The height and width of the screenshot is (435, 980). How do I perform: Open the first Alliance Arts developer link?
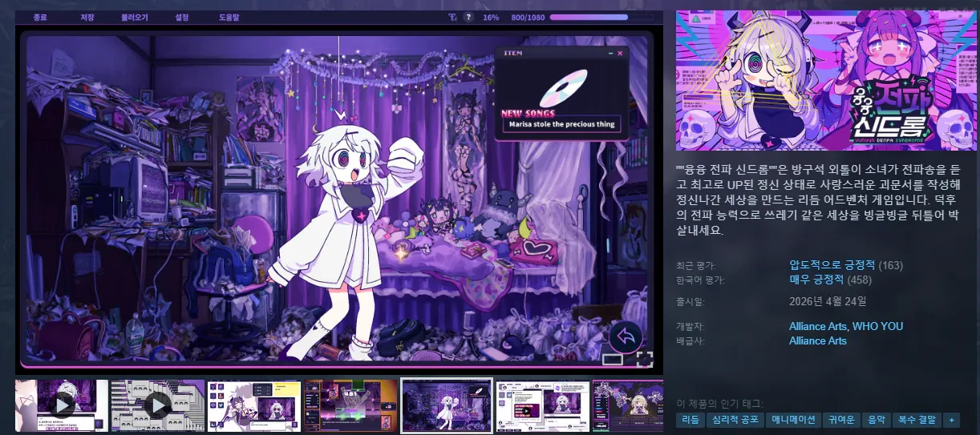(818, 326)
